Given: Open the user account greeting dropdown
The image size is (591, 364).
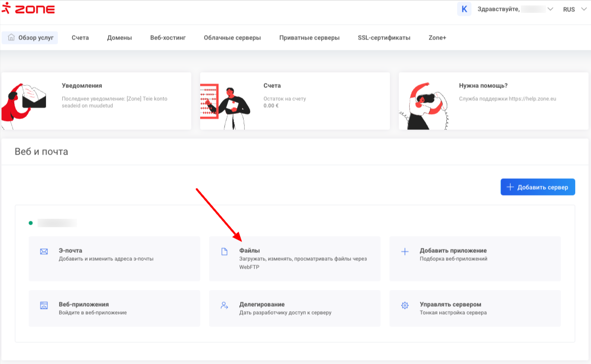Looking at the screenshot, I should (514, 9).
